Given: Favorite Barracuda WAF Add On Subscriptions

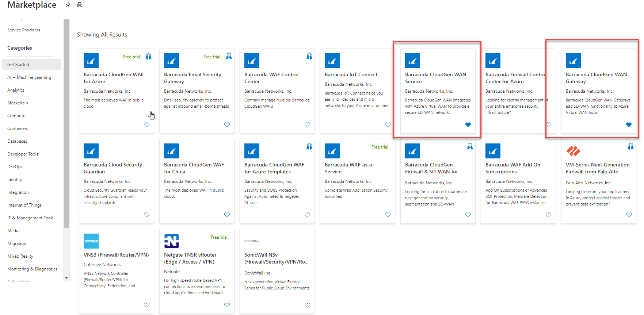Looking at the screenshot, I should pyautogui.click(x=548, y=215).
